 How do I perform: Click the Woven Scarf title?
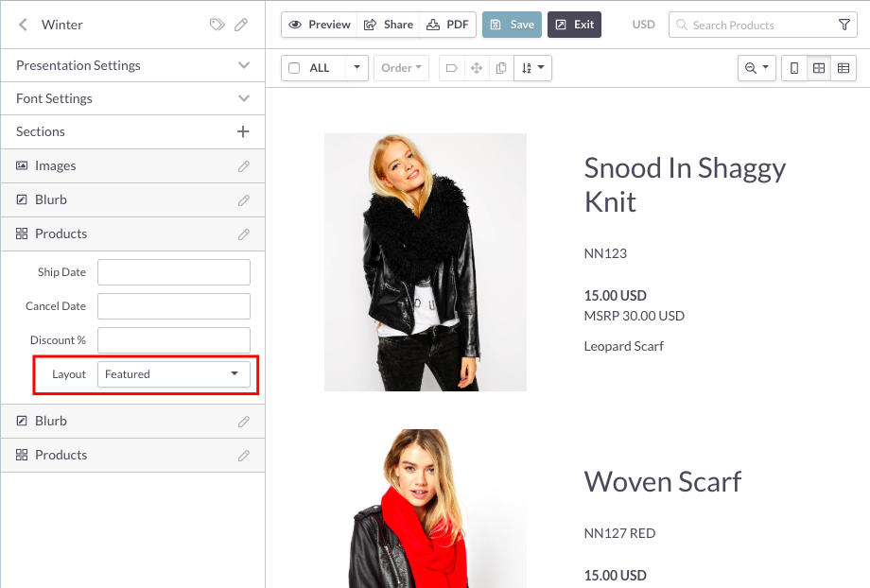tap(663, 481)
